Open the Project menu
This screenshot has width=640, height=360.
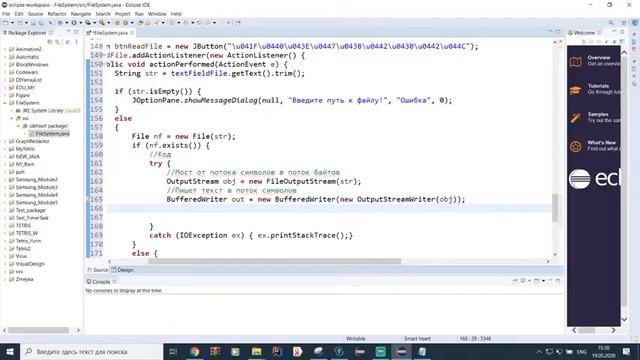click(x=122, y=14)
